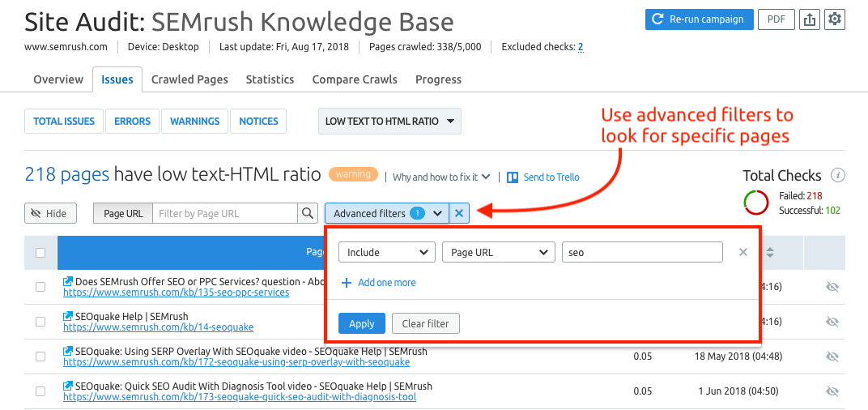Image resolution: width=868 pixels, height=410 pixels.
Task: Check the SEOquake Help row checkbox
Action: coord(40,322)
